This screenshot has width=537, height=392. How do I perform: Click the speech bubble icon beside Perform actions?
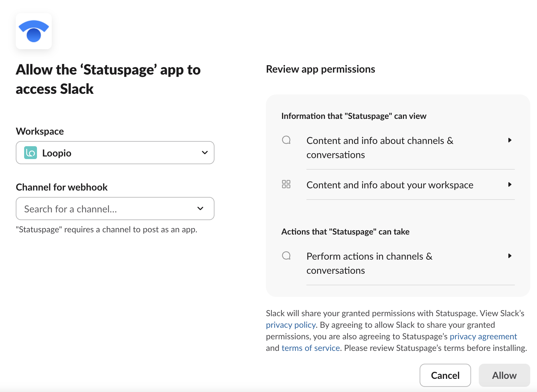tap(286, 256)
